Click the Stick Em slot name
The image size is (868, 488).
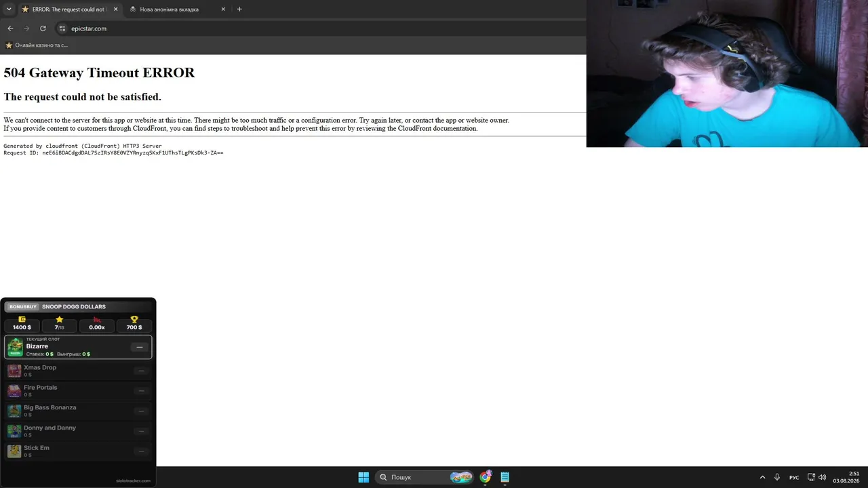pos(37,448)
